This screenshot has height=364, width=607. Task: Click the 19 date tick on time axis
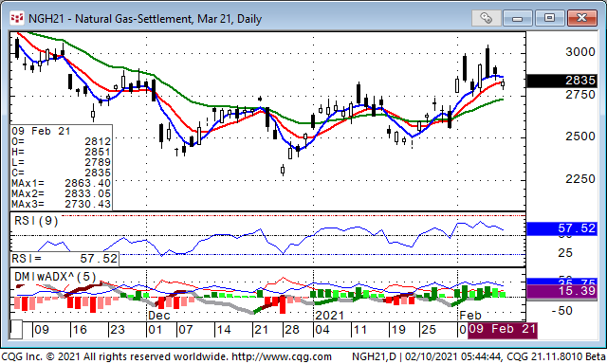[x=398, y=330]
